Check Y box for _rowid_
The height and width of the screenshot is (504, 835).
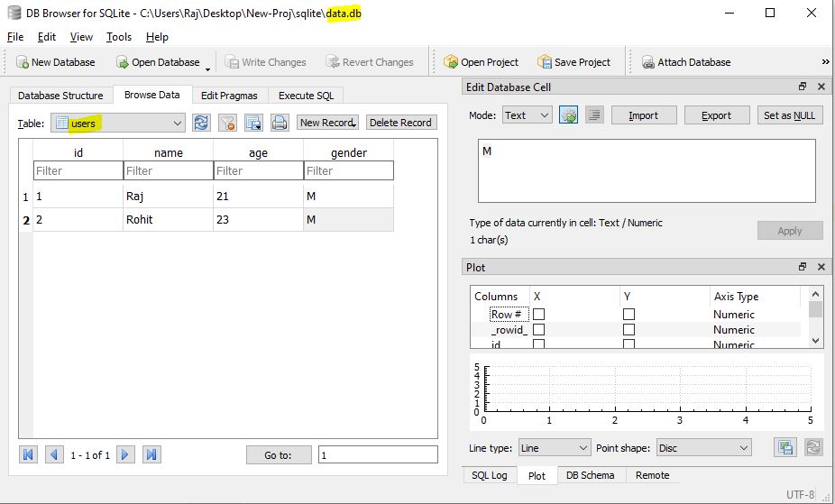point(629,330)
